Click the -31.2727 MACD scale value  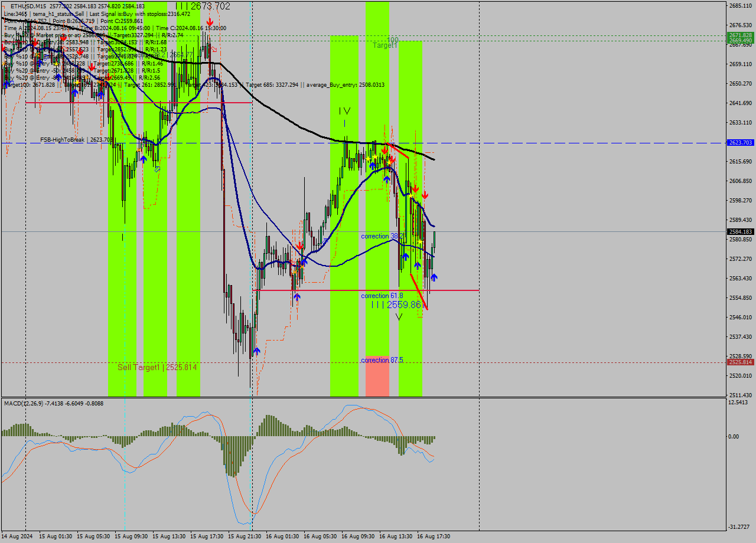(x=740, y=526)
